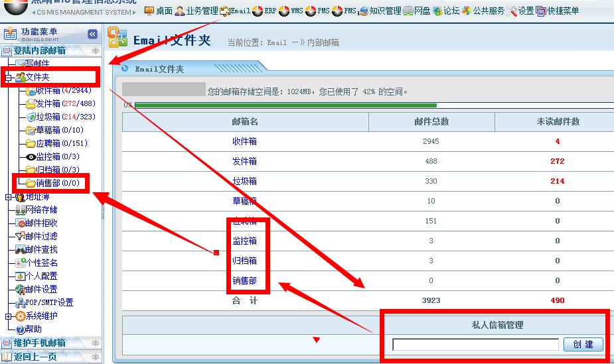The image size is (614, 364).
Task: Open 发件箱 link in mailbox table
Action: (x=244, y=161)
